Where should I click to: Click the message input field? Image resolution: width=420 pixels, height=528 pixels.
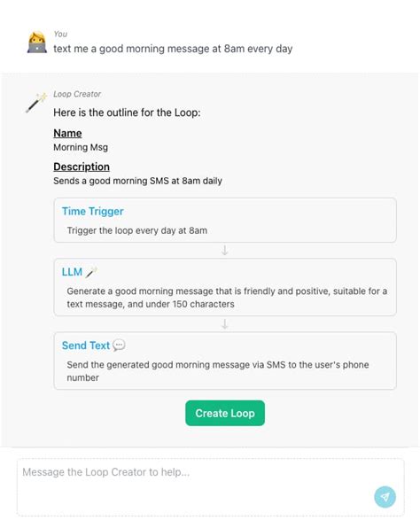tap(211, 487)
